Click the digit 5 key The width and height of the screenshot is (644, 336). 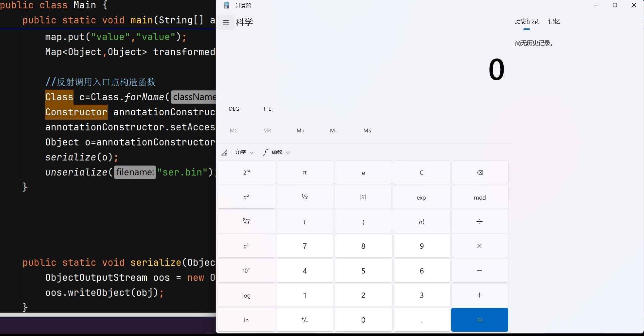(363, 270)
